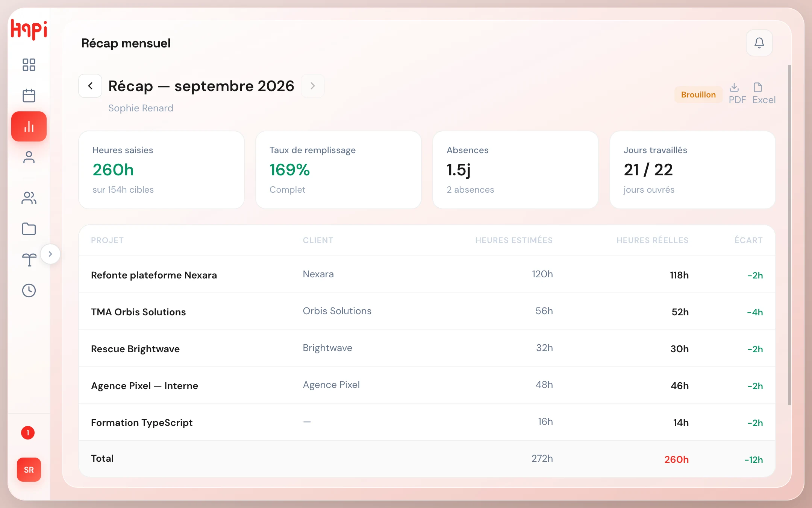812x508 pixels.
Task: Click the Nexara 118h real hours cell
Action: click(679, 275)
